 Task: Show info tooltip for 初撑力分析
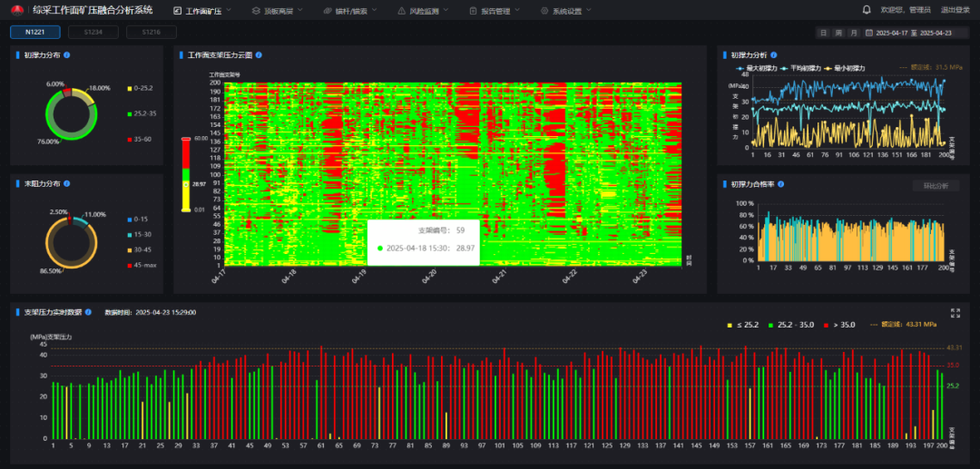pyautogui.click(x=774, y=55)
